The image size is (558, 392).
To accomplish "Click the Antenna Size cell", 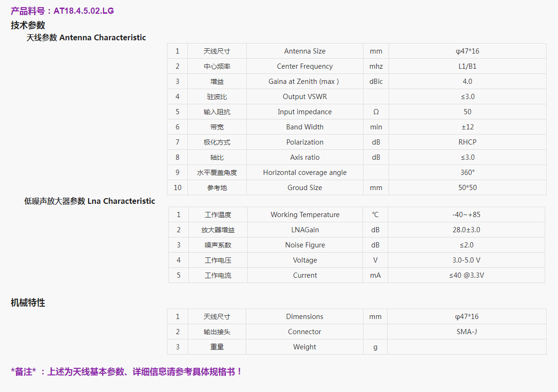I will click(305, 51).
